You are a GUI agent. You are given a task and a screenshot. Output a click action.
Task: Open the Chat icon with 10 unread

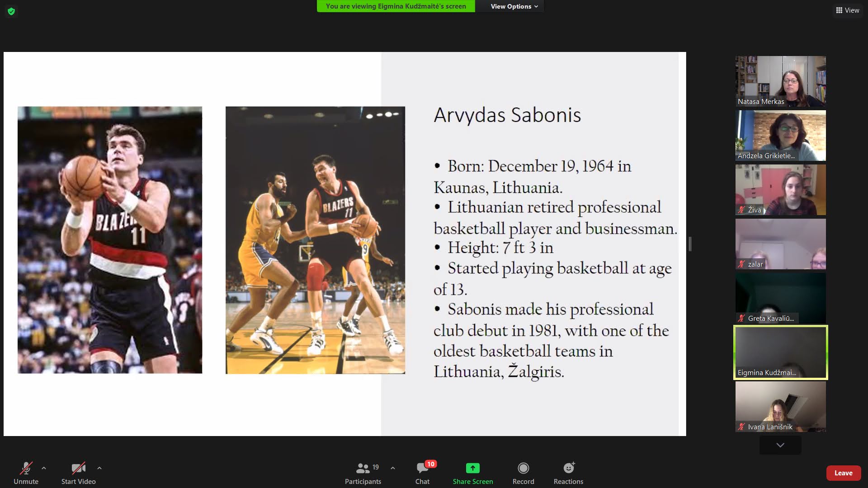[x=422, y=468]
